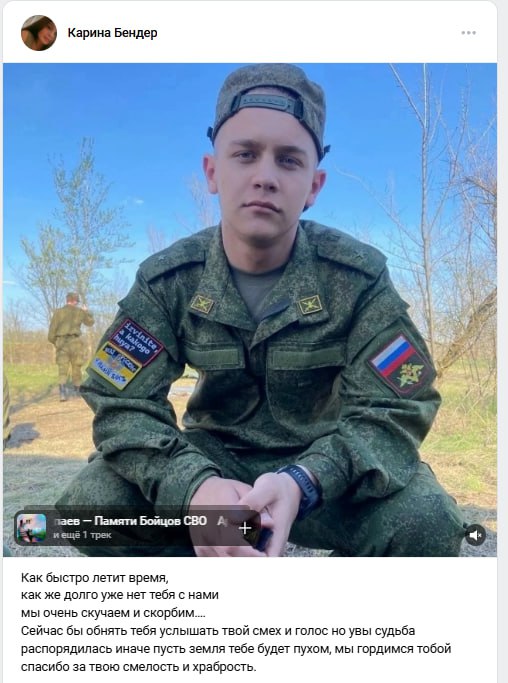
Task: Click the text 'мы очень скучаем и скорбим'
Action: click(x=113, y=613)
